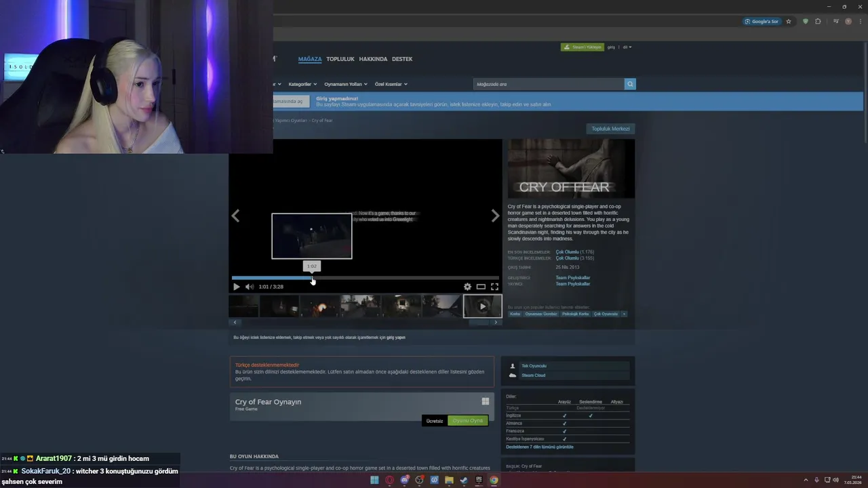Bookmark page with Chrome star icon
This screenshot has height=488, width=868.
coord(788,21)
